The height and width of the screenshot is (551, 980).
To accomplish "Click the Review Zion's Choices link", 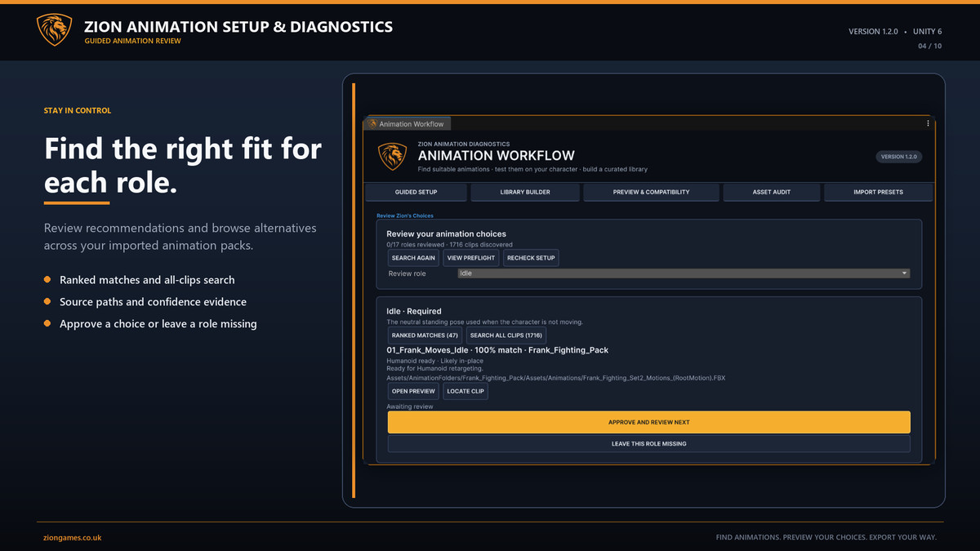I will point(405,216).
